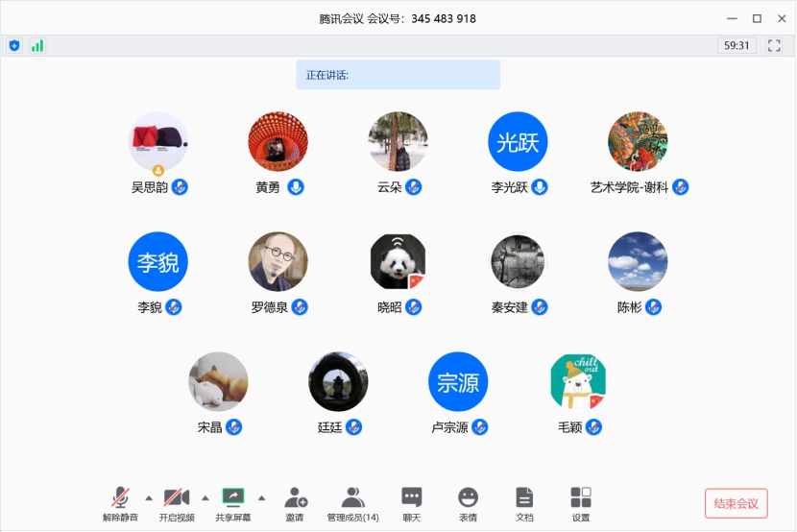Screen dimensions: 797x532
Task: Click the muted mic icon beside 宋晶
Action: coord(233,427)
